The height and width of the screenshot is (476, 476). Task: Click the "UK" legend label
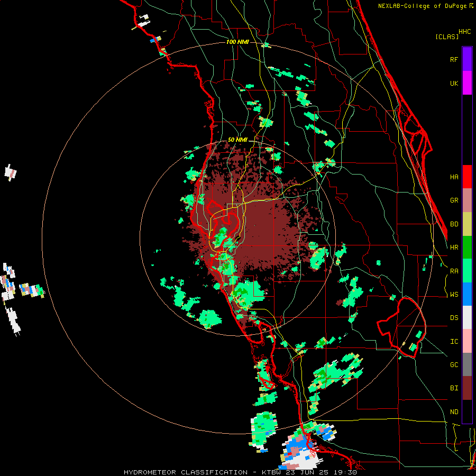454,83
